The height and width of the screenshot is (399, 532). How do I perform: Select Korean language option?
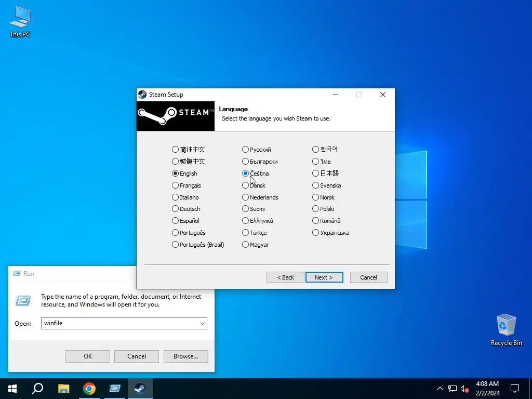[x=325, y=149]
